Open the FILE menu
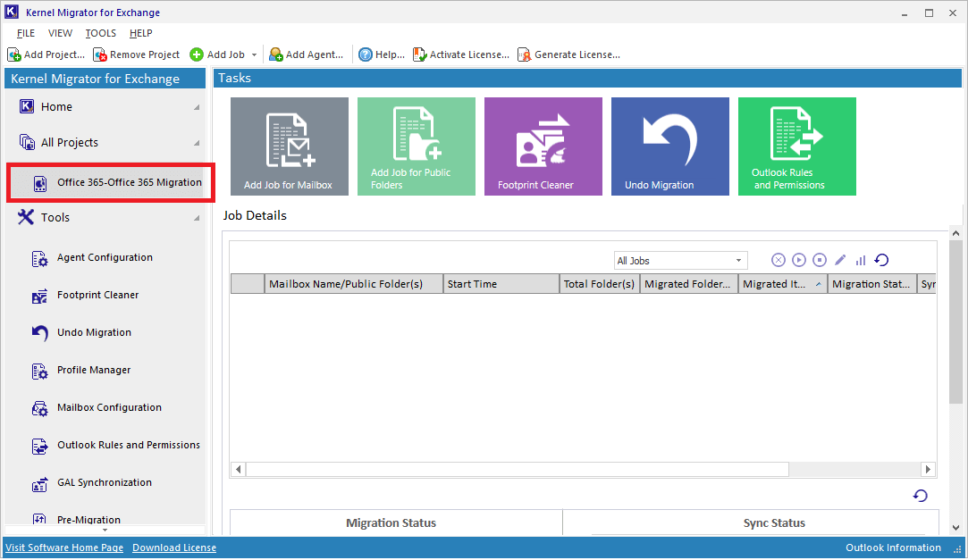Viewport: 968px width, 560px height. (26, 33)
